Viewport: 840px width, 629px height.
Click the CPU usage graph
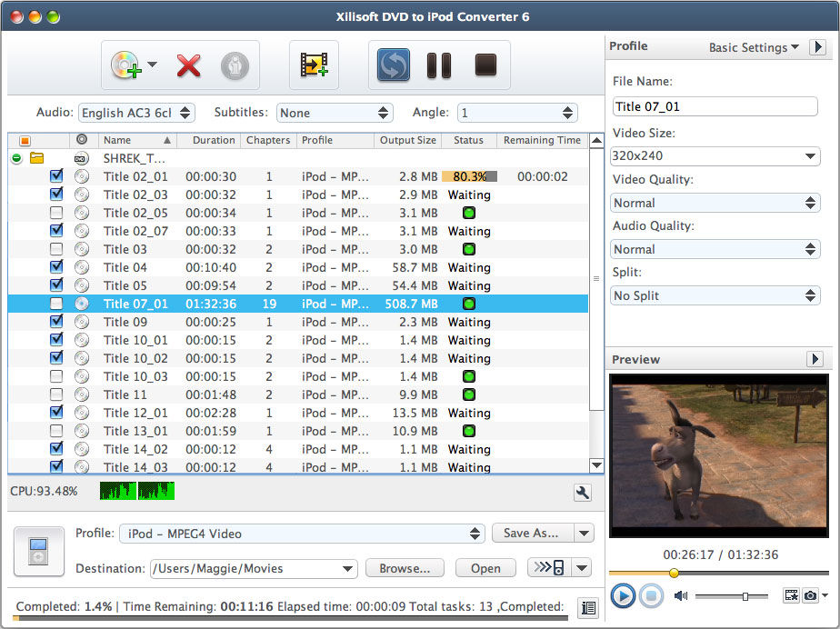click(137, 491)
